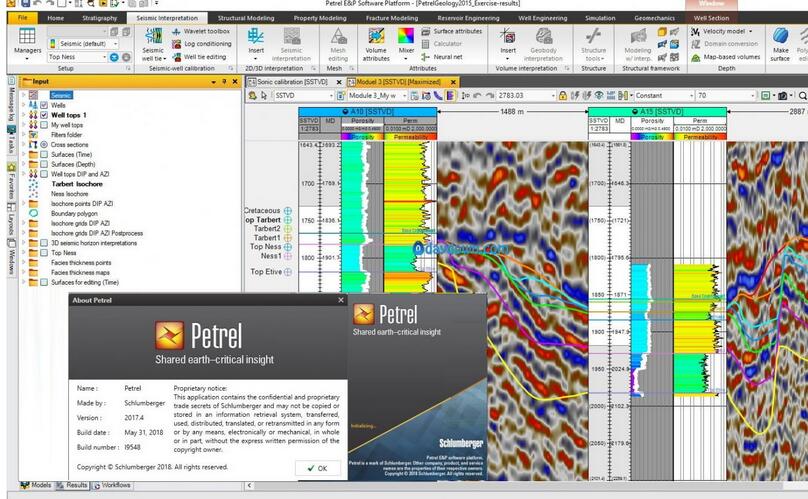The height and width of the screenshot is (499, 808).
Task: Click the undo arrow in well section toolbar
Action: coord(477,95)
